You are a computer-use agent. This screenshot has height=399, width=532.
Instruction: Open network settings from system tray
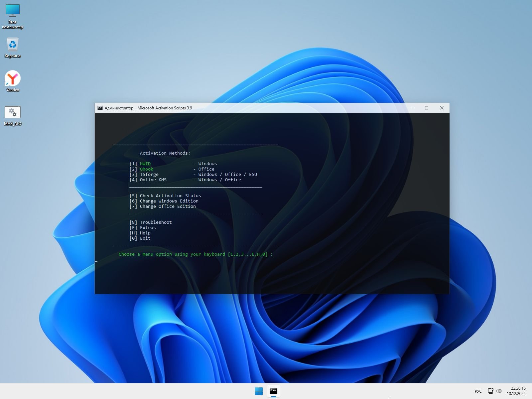click(x=490, y=391)
